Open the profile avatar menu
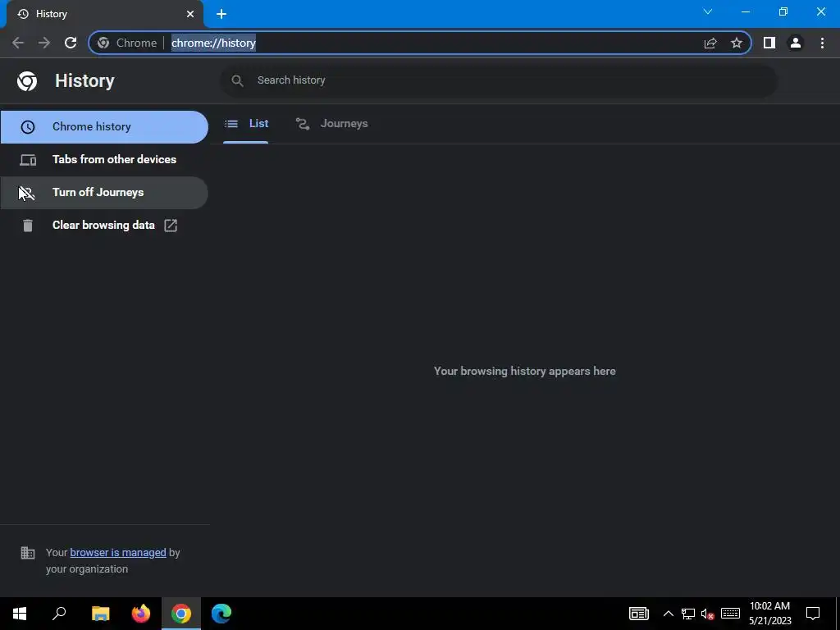Screen dimensions: 840x630 point(796,43)
